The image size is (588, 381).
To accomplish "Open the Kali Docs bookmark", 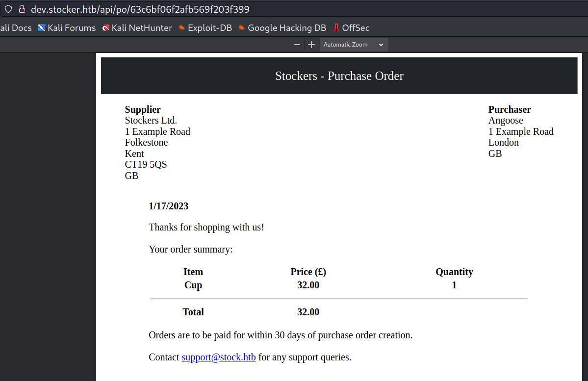I will click(x=16, y=28).
